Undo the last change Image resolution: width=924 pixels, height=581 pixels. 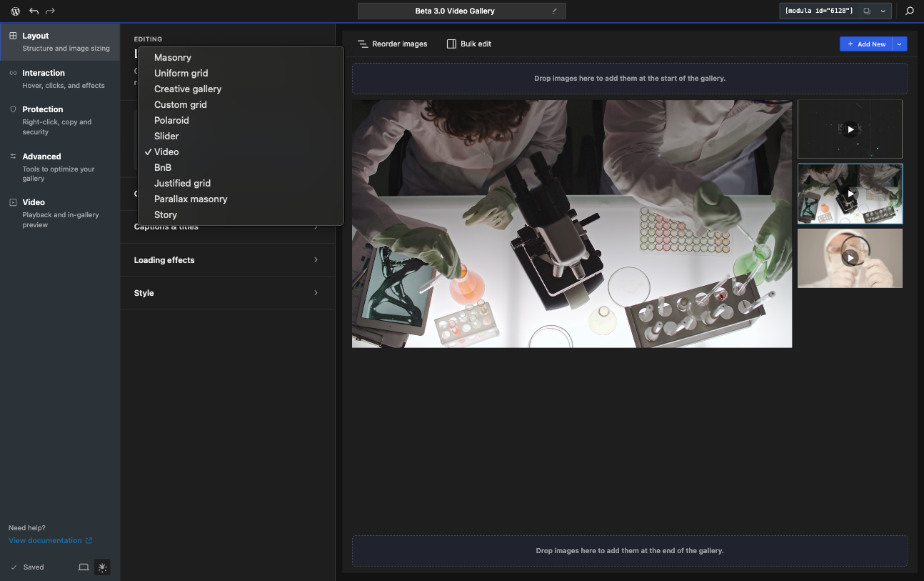[x=34, y=11]
